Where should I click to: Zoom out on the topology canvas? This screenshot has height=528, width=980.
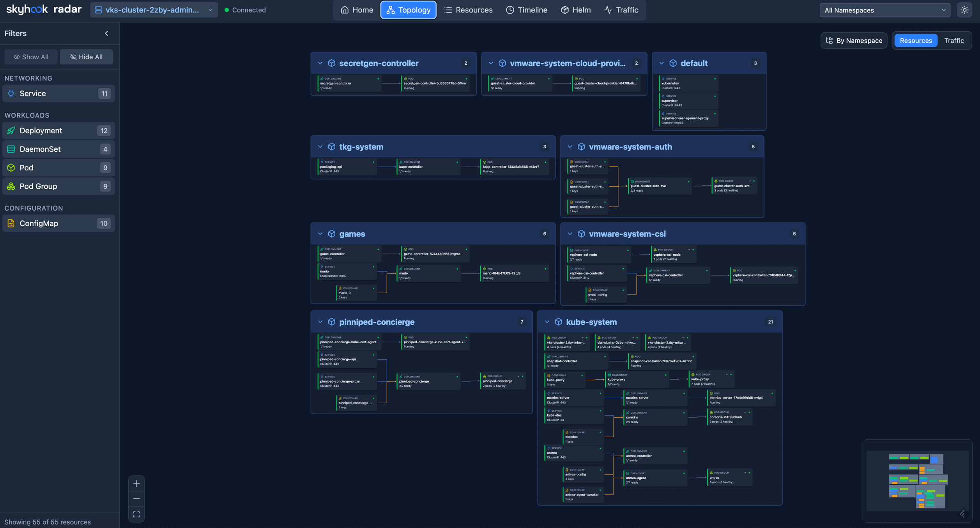coord(136,499)
